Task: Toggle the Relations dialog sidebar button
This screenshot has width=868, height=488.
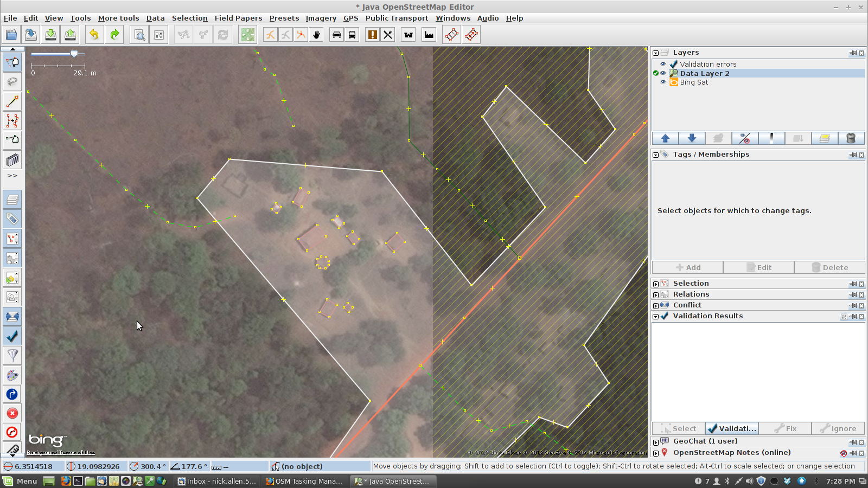Action: tap(12, 258)
